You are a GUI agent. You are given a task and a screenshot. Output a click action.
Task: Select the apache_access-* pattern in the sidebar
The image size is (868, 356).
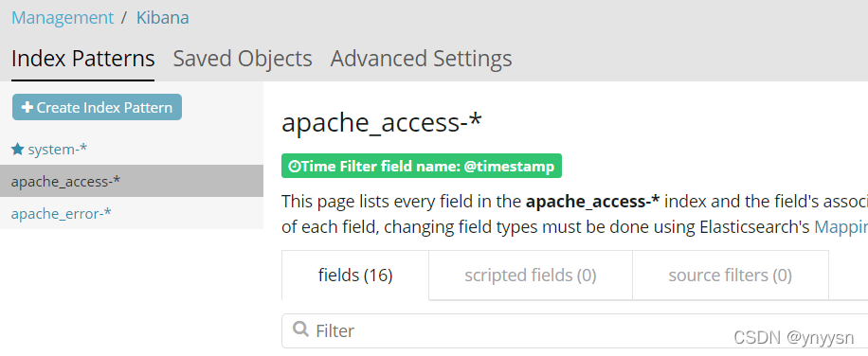[x=131, y=181]
